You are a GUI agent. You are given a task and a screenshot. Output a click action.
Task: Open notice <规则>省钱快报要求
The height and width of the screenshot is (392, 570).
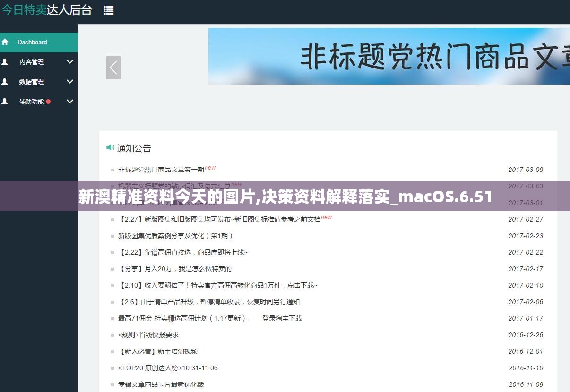click(x=148, y=335)
